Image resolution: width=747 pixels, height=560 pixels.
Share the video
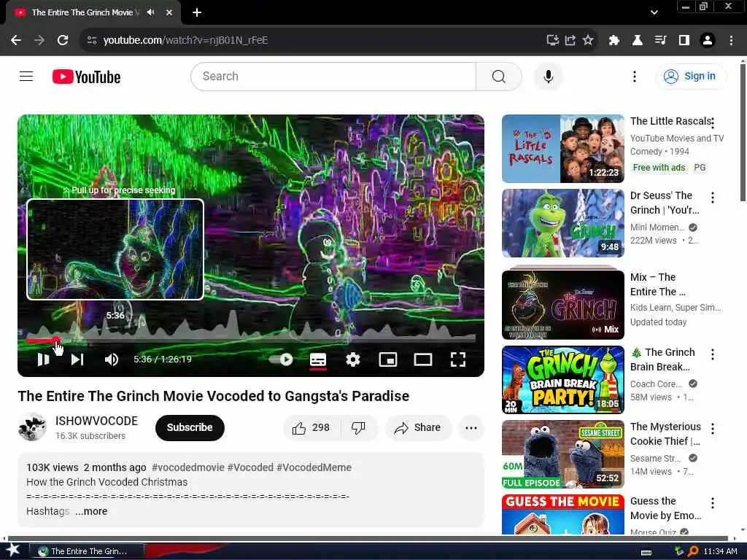(x=417, y=427)
